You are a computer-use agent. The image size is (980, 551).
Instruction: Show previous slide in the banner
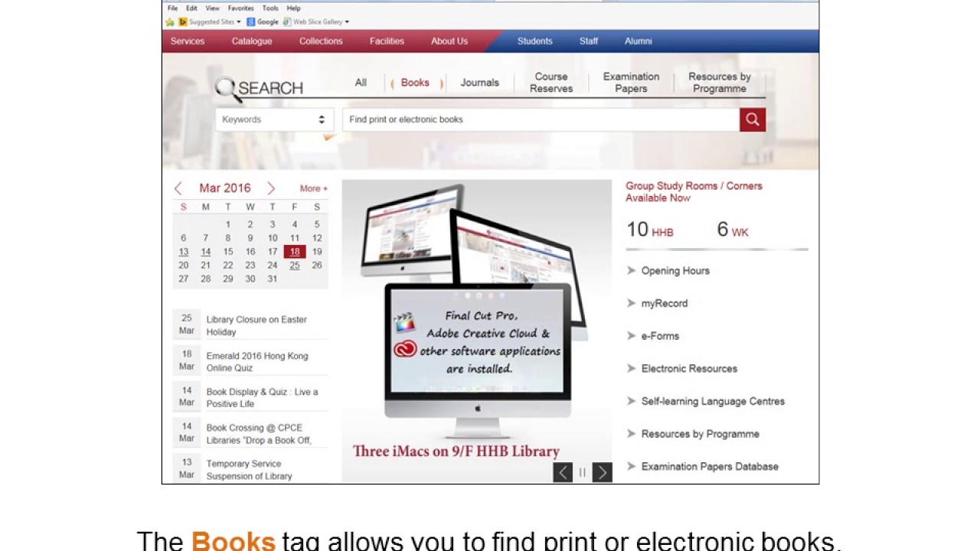(x=563, y=472)
